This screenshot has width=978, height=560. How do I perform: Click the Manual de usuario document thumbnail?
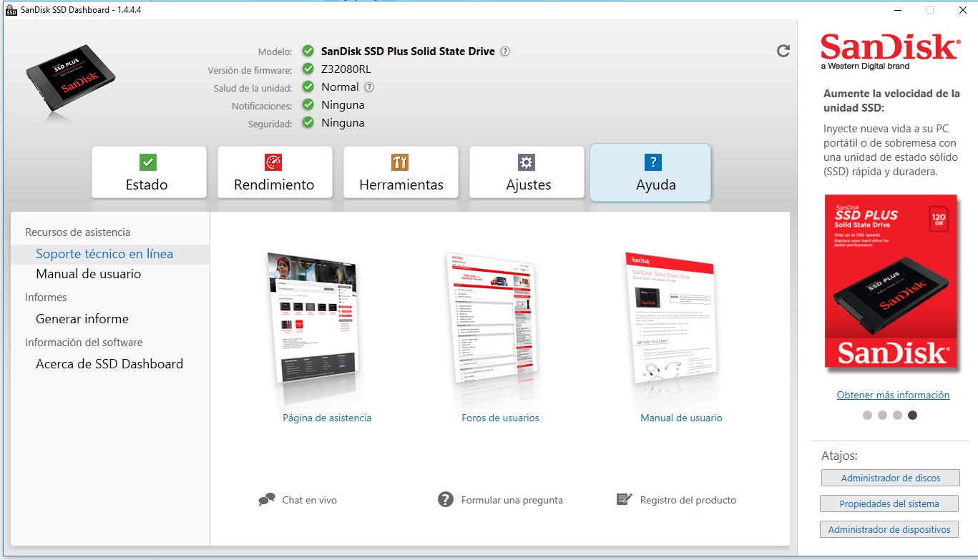670,319
